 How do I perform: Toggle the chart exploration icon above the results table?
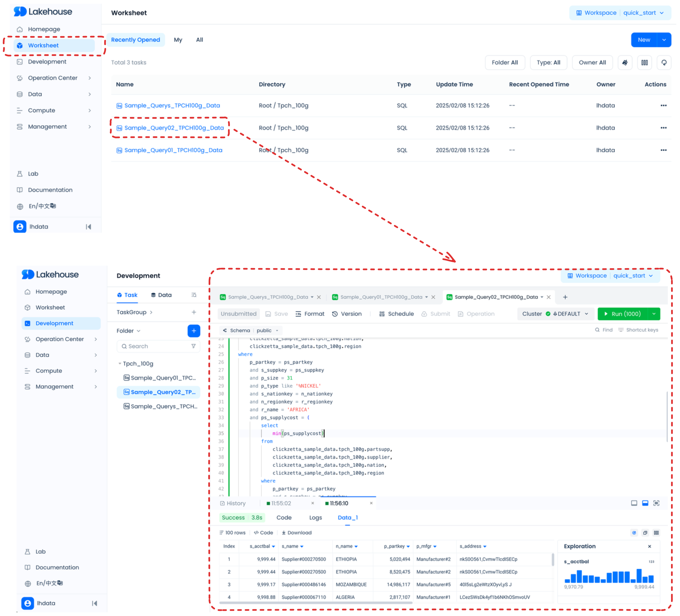point(634,533)
